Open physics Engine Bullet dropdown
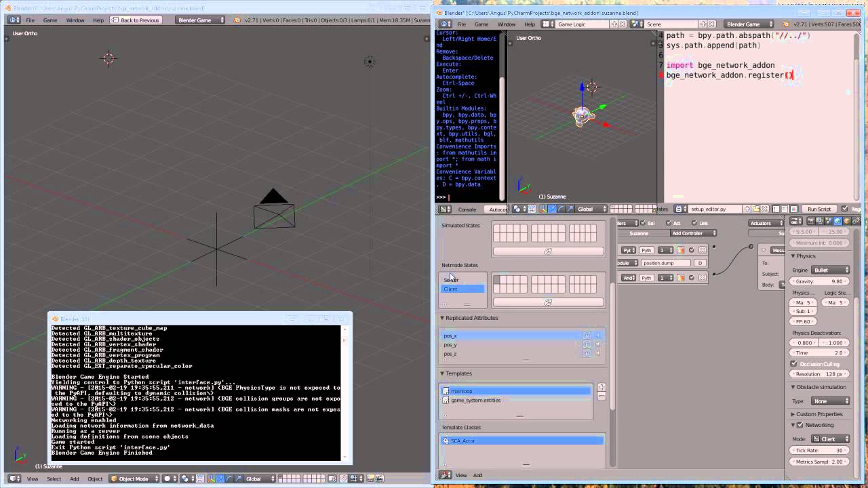The image size is (868, 488). coord(831,270)
